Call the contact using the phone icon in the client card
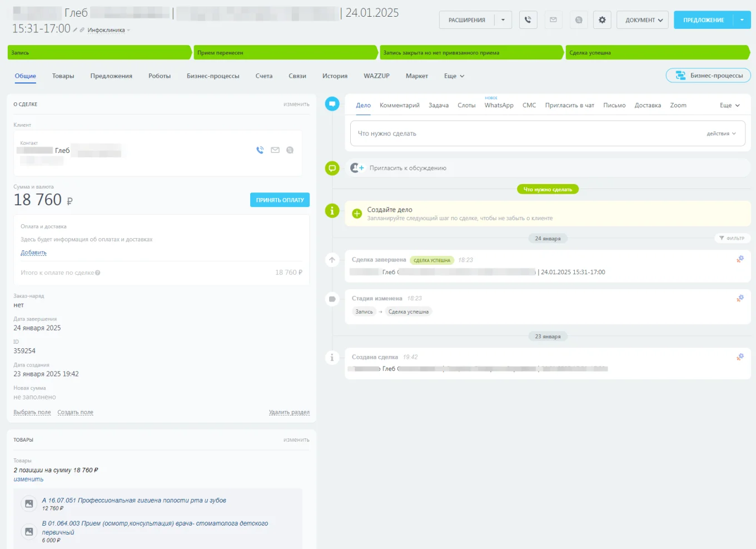The image size is (756, 549). 260,150
